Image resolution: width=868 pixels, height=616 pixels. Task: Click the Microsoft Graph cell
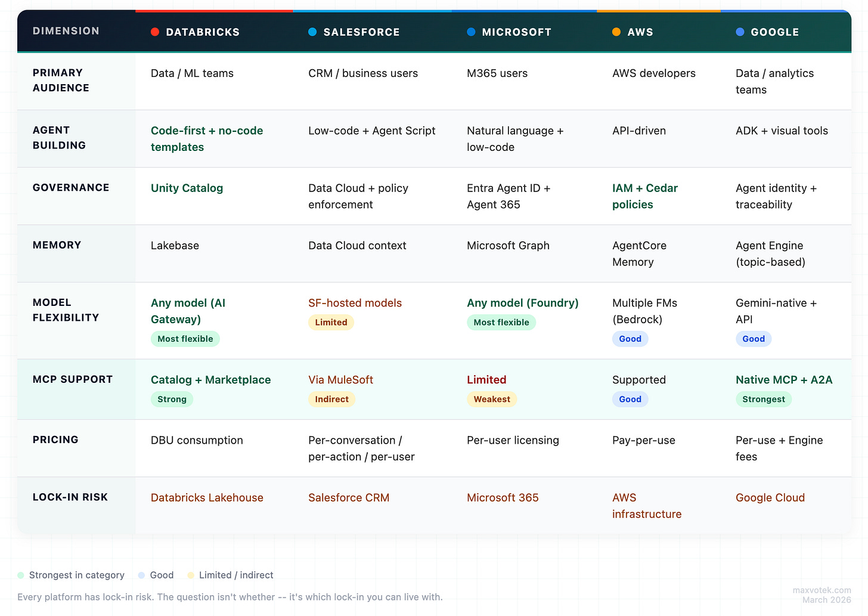click(x=508, y=245)
